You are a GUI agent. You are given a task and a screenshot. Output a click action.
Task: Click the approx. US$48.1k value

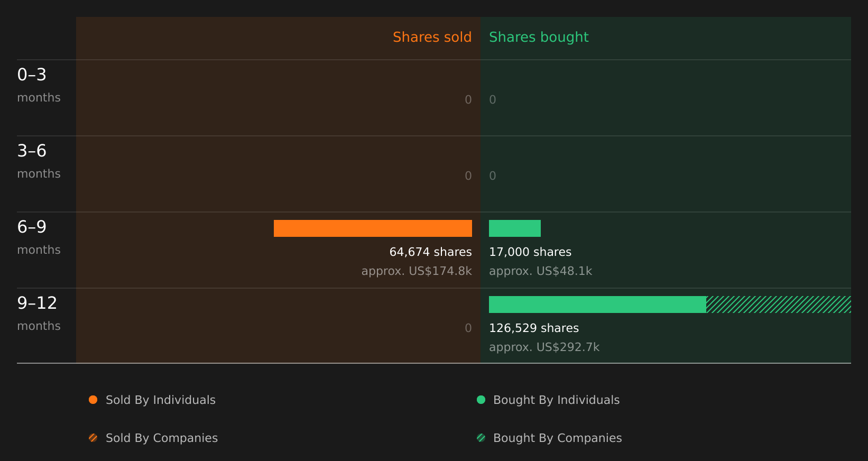[540, 271]
